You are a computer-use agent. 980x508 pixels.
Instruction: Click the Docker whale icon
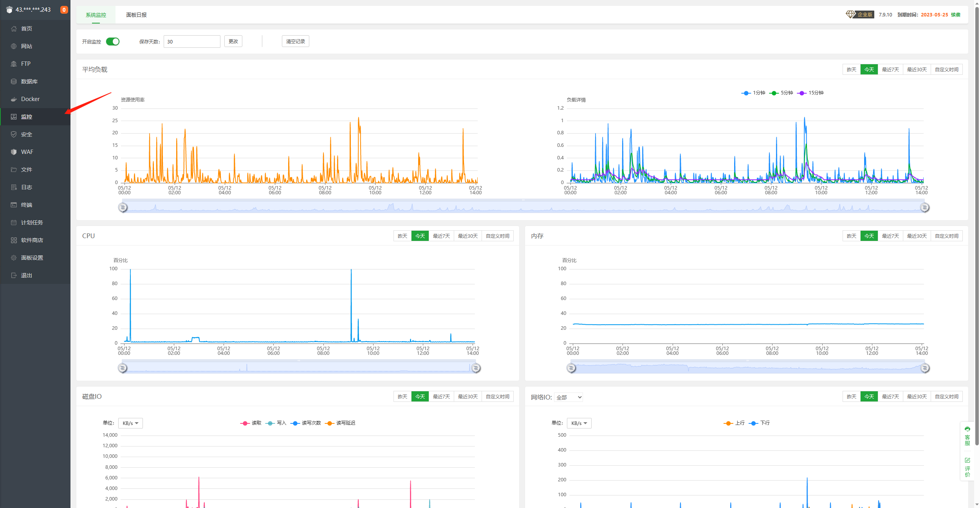tap(14, 99)
